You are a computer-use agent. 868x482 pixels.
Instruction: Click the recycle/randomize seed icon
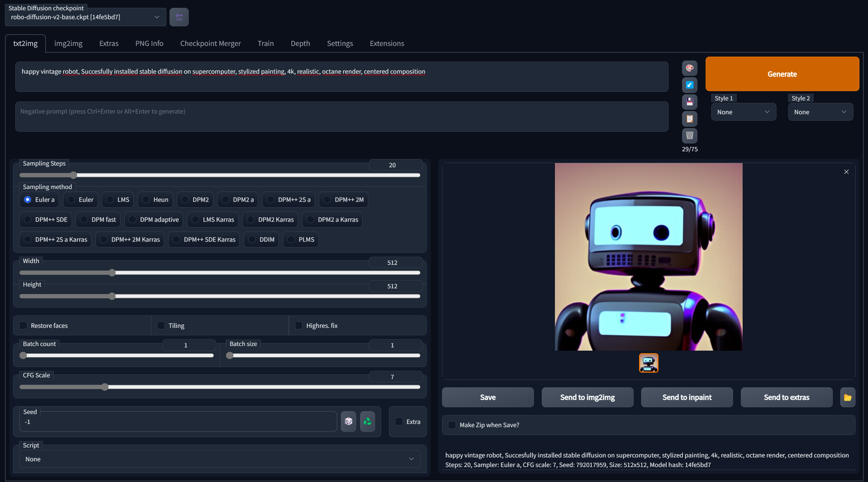click(368, 421)
